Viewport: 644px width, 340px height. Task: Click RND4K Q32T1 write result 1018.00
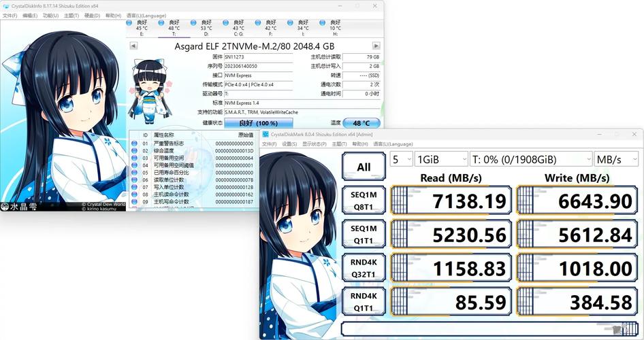(577, 268)
